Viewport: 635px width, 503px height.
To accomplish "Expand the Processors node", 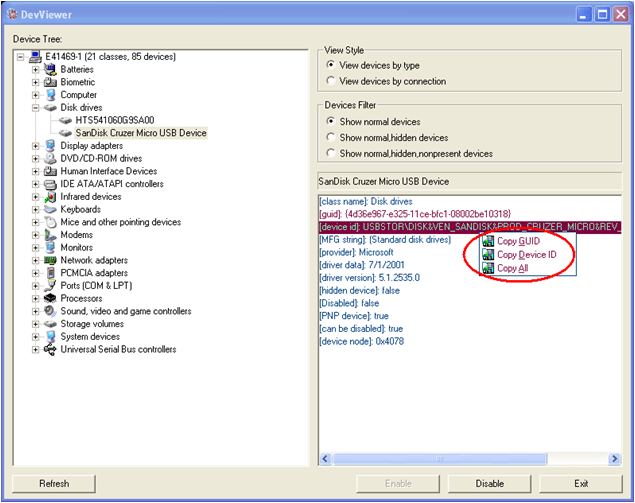I will 35,298.
